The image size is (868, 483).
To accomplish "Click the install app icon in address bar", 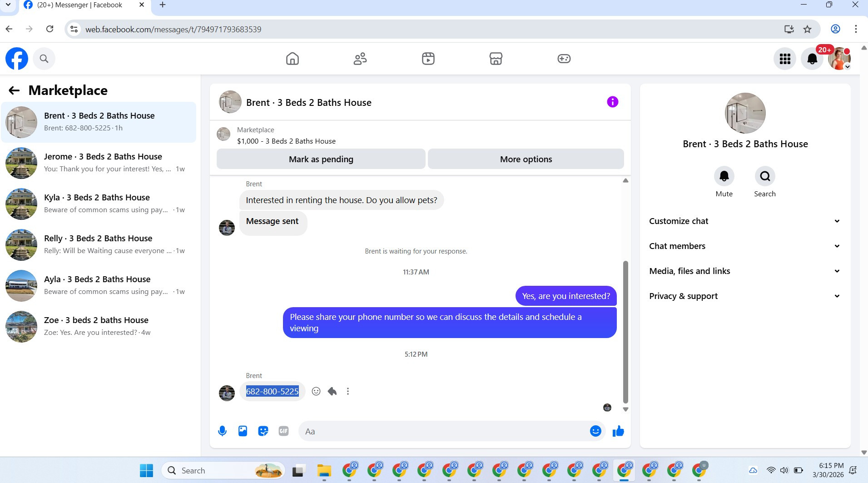I will coord(789,30).
